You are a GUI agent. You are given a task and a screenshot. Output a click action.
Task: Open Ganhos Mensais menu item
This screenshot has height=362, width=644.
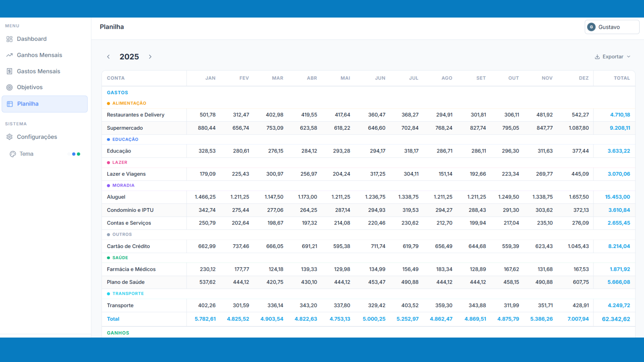tap(39, 55)
